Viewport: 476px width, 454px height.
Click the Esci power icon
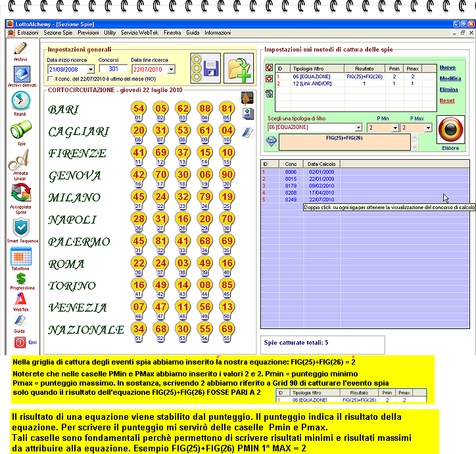(x=20, y=343)
